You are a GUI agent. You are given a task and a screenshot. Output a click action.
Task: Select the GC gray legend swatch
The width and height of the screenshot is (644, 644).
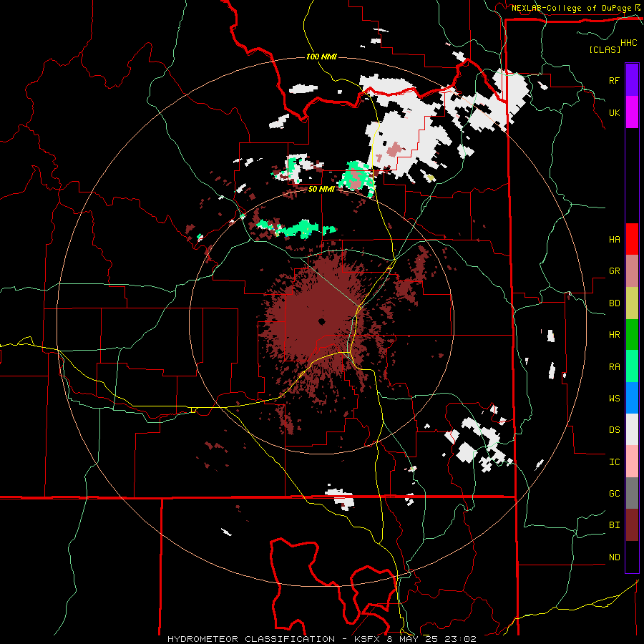click(x=632, y=493)
